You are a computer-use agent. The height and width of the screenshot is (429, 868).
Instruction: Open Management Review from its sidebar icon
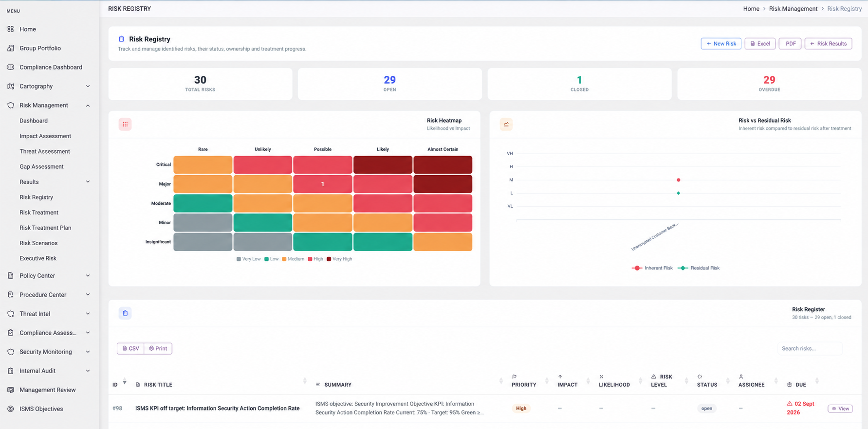[11, 390]
